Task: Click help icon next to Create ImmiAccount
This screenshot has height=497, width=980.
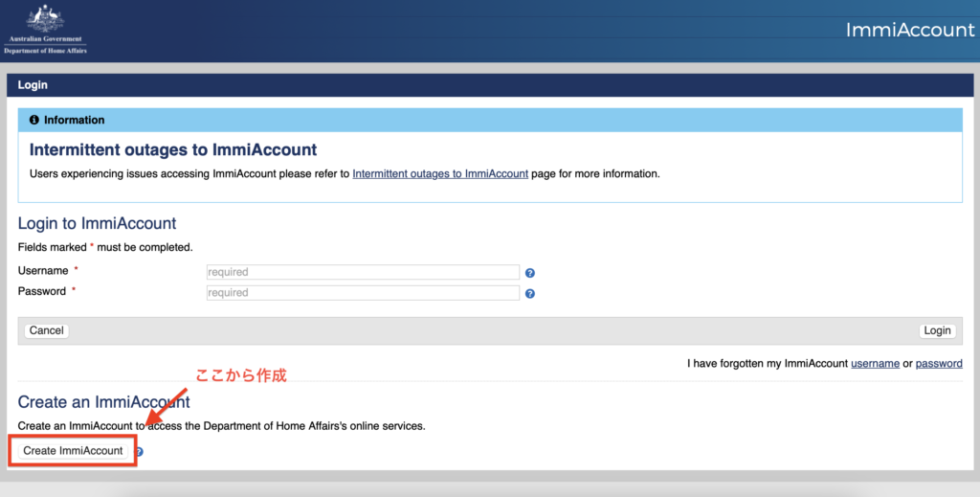Action: [x=140, y=451]
